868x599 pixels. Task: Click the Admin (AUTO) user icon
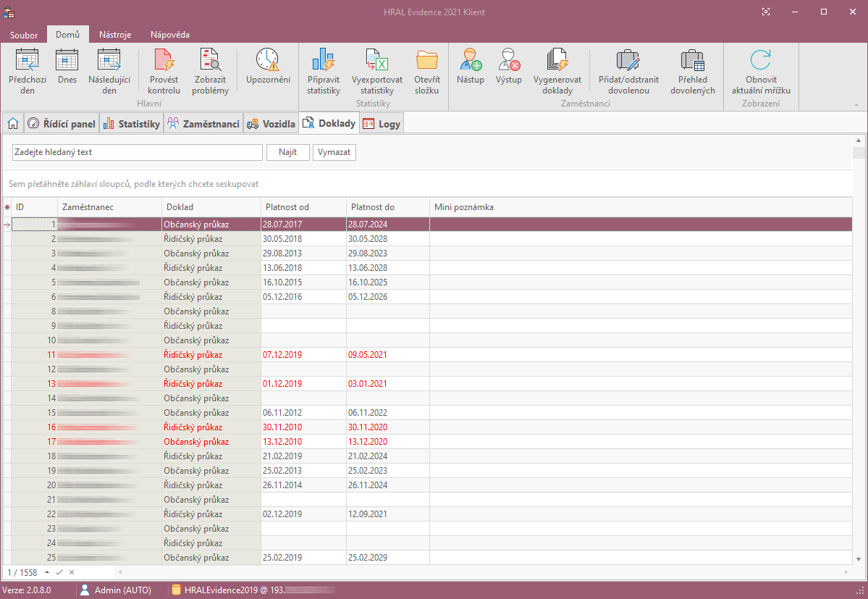(85, 590)
